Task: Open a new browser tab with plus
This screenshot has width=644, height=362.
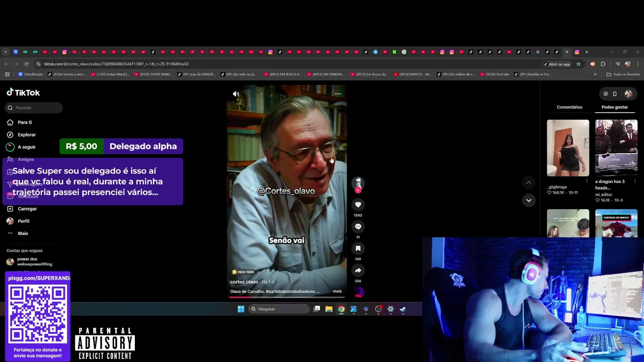Action: [586, 52]
